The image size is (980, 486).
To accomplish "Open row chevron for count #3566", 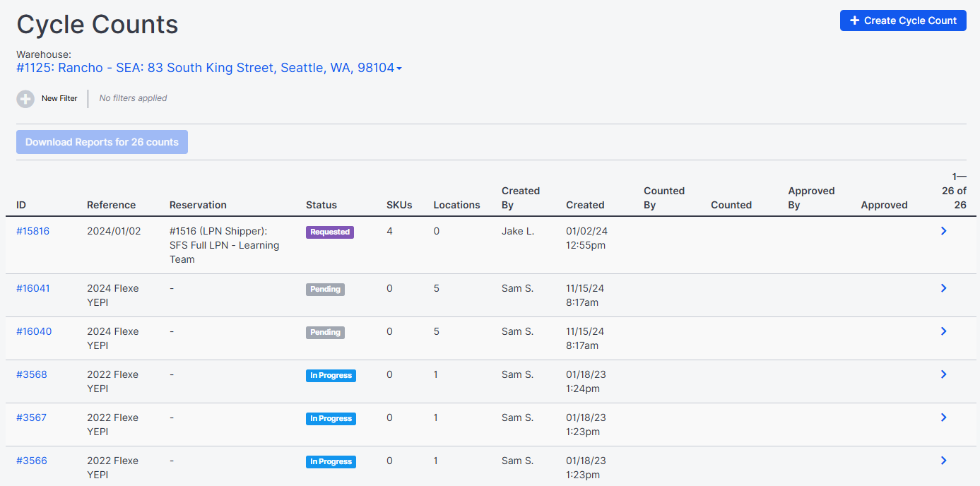I will point(944,461).
